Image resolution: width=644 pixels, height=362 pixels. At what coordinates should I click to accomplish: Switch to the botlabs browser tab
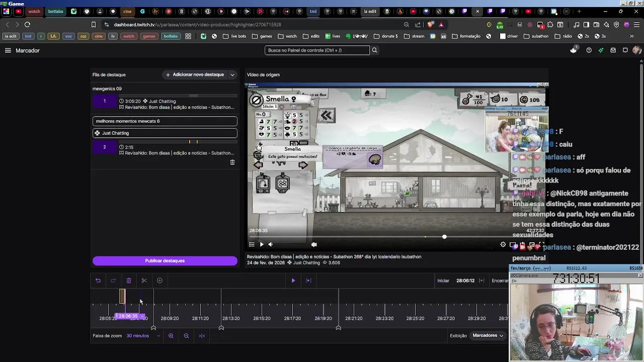point(55,11)
